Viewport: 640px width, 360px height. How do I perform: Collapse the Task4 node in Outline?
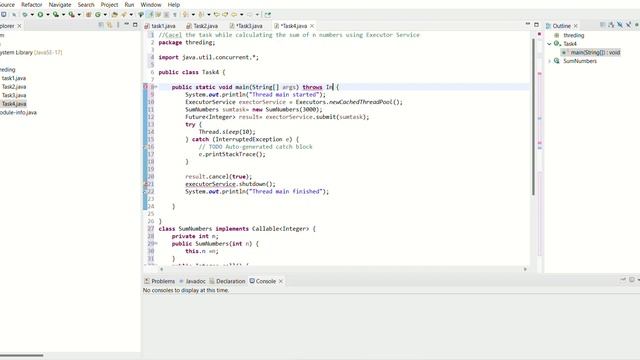coord(549,44)
